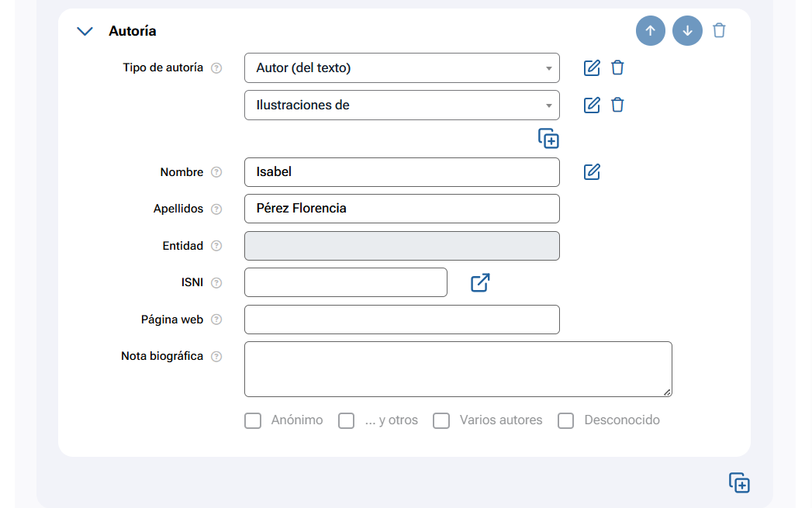Show help tooltip for Nota biográfica
The image size is (812, 508).
click(216, 357)
